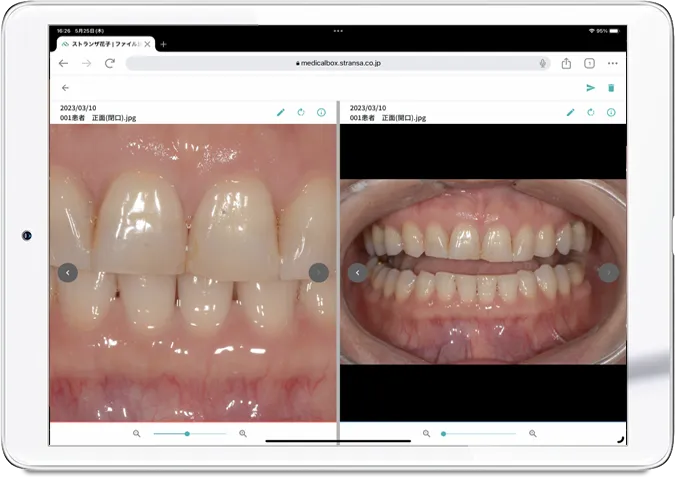Click the pencil edit icon on right image
The width and height of the screenshot is (675, 477).
570,112
